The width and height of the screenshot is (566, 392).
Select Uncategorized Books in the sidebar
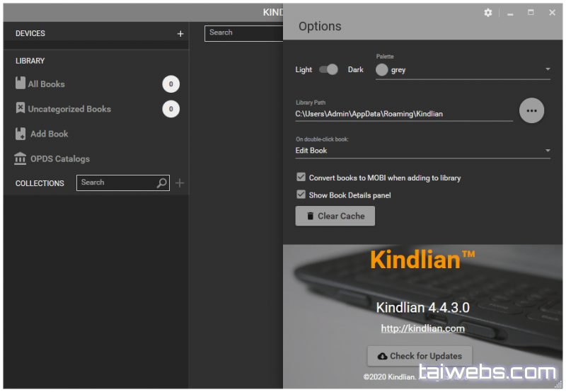(x=69, y=109)
